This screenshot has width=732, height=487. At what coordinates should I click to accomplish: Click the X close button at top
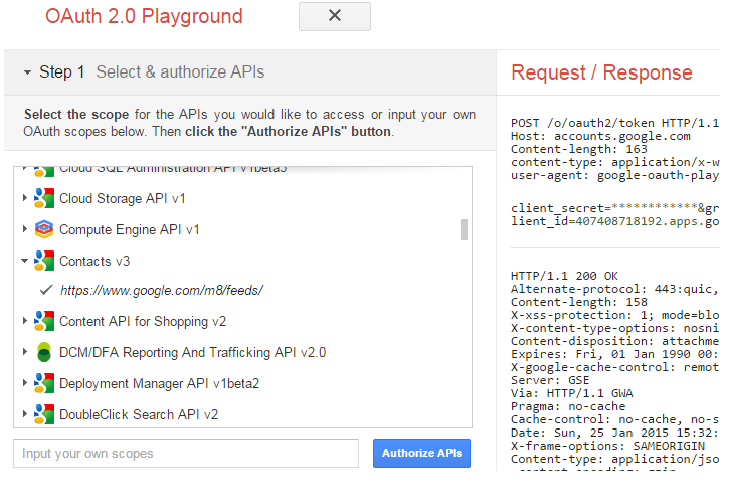pyautogui.click(x=335, y=16)
